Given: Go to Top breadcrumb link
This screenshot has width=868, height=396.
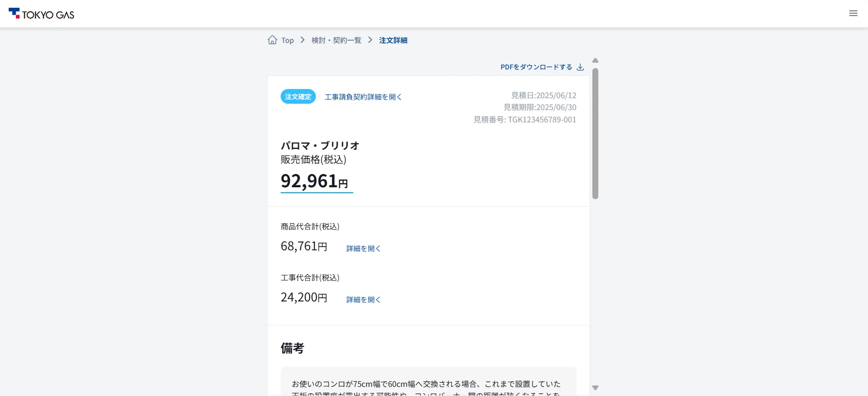Looking at the screenshot, I should tap(288, 40).
